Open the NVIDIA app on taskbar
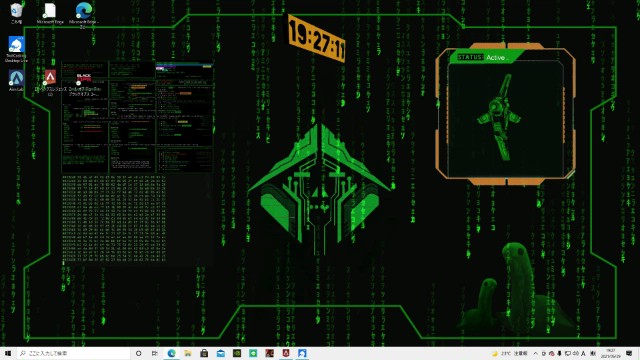 [237, 353]
